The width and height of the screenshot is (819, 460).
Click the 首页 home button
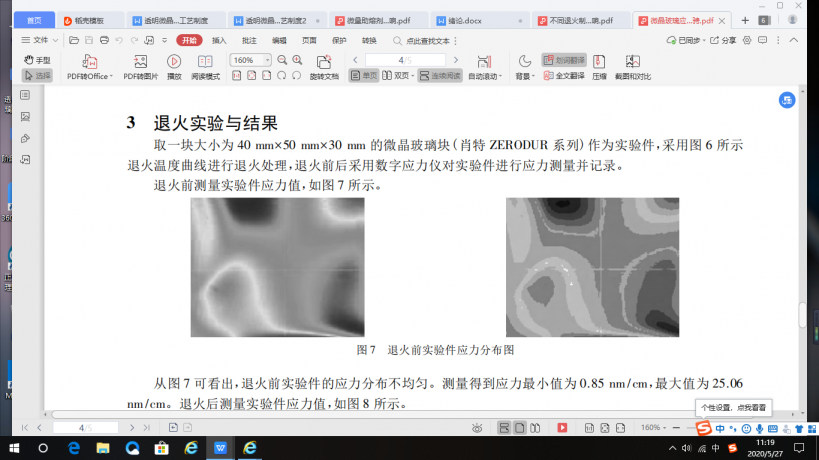(x=34, y=20)
